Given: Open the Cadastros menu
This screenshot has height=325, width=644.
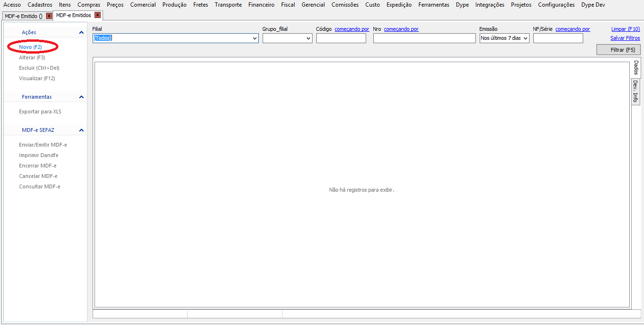Looking at the screenshot, I should click(x=40, y=5).
